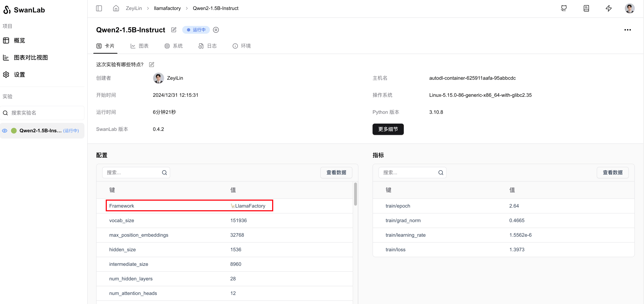Click the green experiment color dot
The width and height of the screenshot is (644, 304).
coord(14,131)
